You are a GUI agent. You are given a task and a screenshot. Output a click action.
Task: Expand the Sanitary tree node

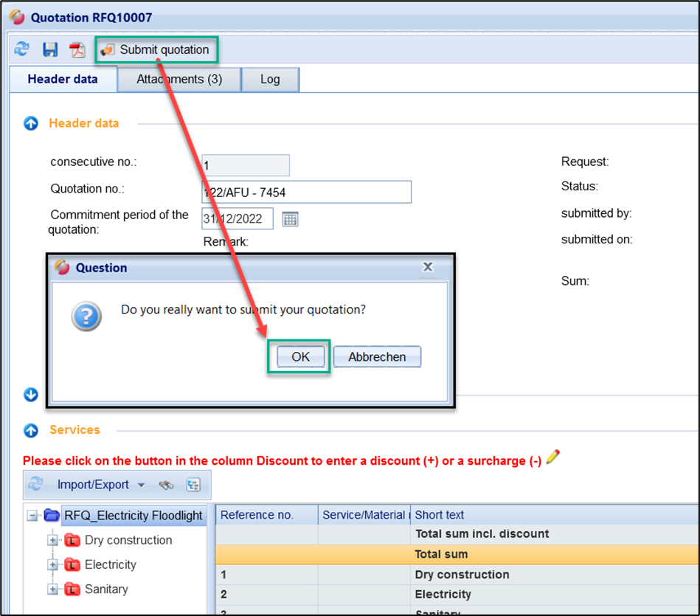(x=52, y=589)
